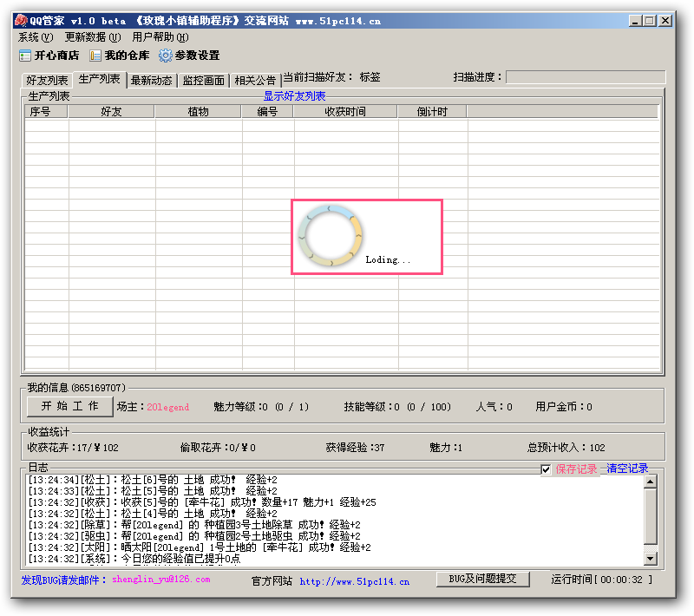Viewport: 694px width, 616px height.
Task: Switch to the 监控画面 tab
Action: [x=204, y=80]
